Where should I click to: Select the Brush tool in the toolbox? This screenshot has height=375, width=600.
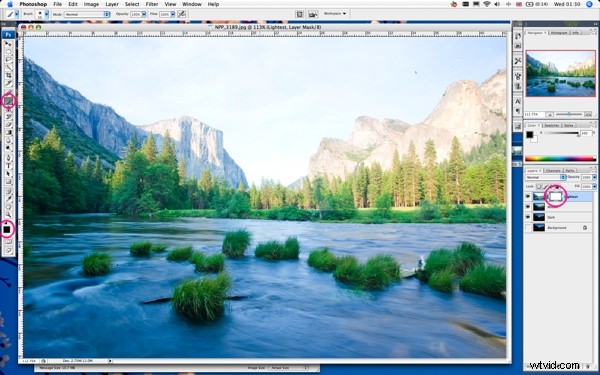pos(8,101)
